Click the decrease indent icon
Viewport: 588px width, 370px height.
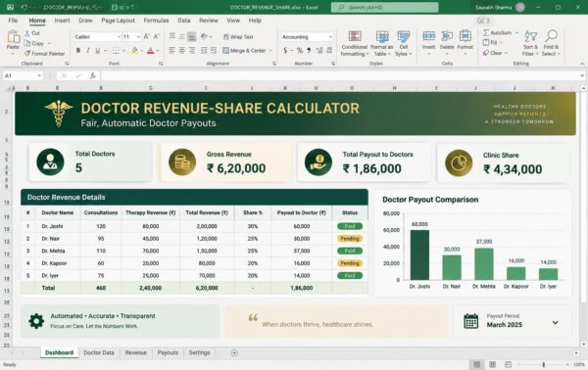coord(204,50)
